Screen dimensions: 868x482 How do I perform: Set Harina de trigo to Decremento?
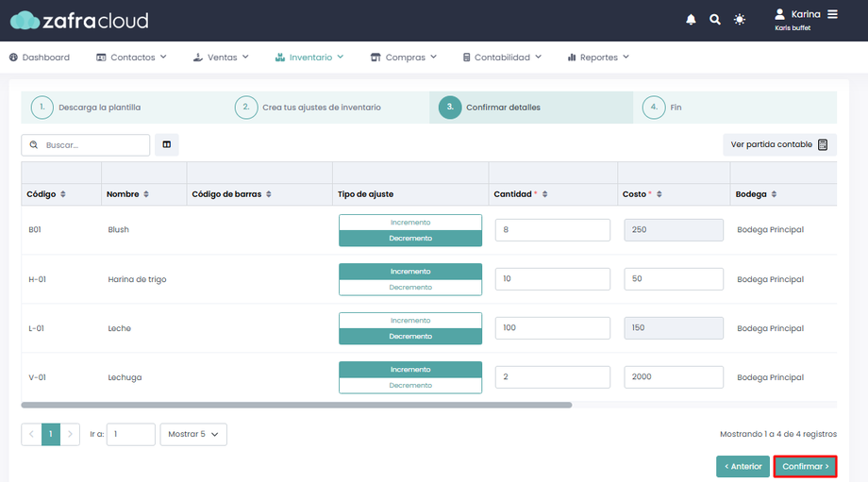pyautogui.click(x=410, y=288)
